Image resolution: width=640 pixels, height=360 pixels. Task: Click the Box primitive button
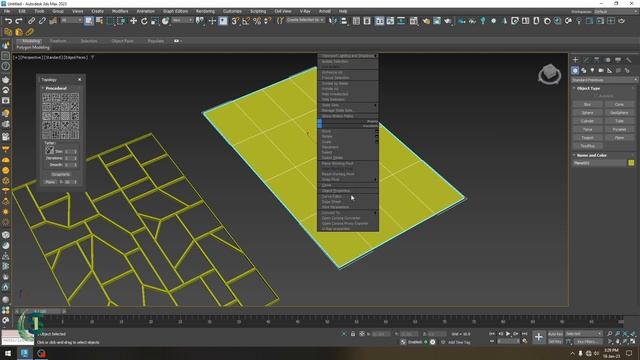click(587, 104)
